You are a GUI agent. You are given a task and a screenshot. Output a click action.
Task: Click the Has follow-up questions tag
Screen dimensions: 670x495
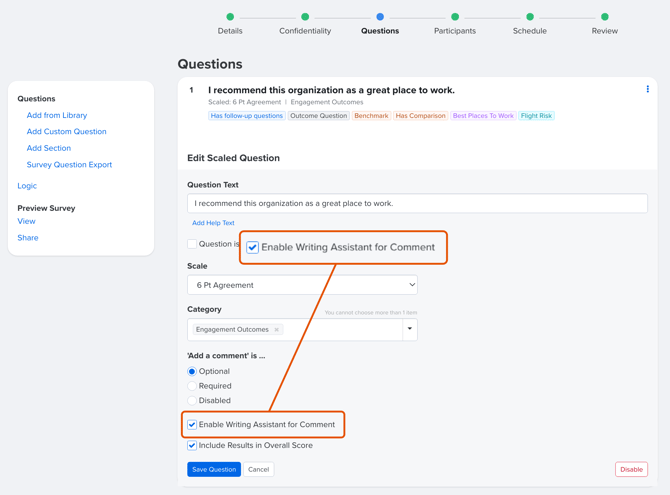coord(247,116)
